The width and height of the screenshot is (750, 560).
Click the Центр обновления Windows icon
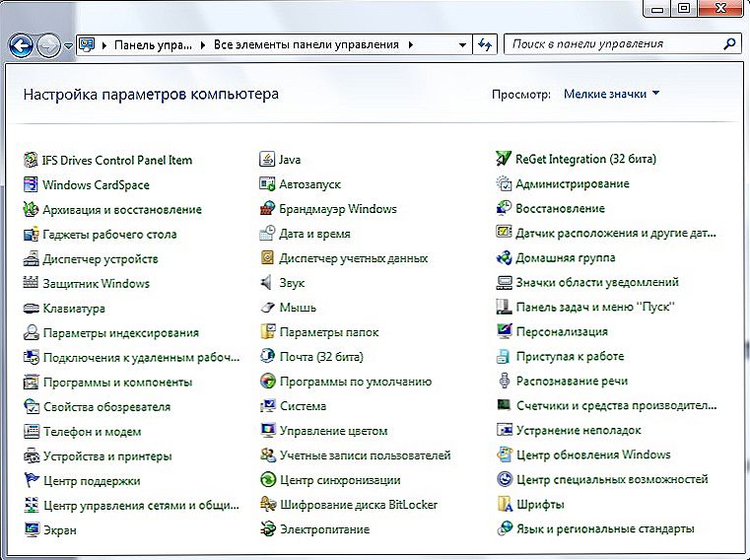[x=504, y=455]
